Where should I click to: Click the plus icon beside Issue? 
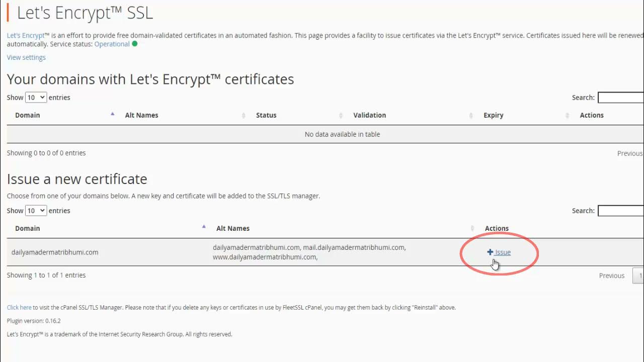tap(490, 252)
